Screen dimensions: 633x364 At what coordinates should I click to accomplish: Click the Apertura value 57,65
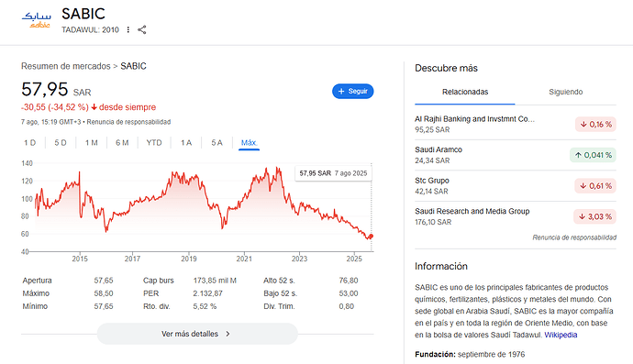point(104,281)
